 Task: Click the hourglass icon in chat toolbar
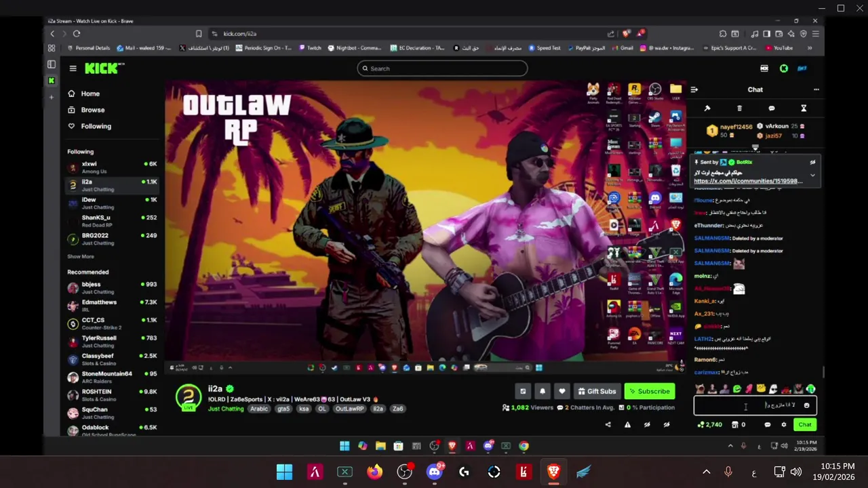click(x=804, y=108)
